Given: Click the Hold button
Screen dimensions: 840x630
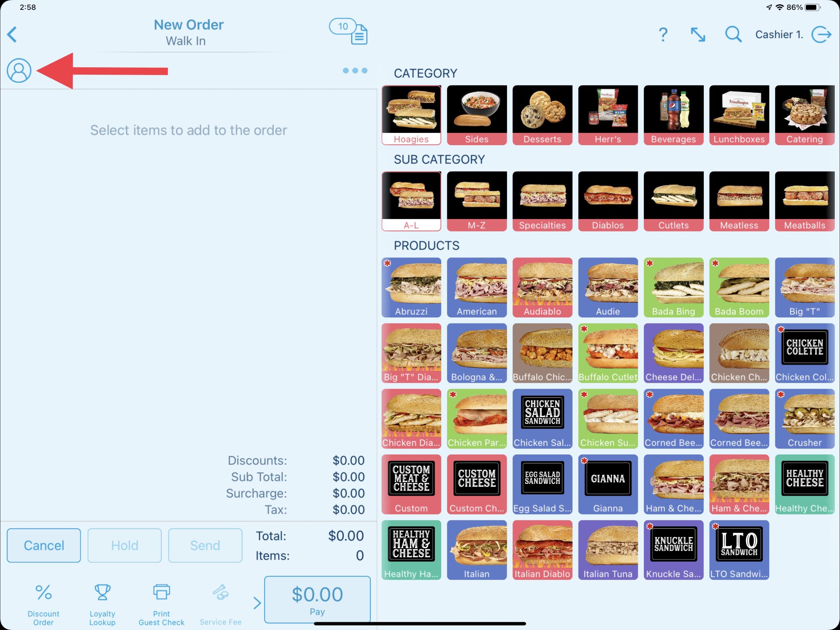Looking at the screenshot, I should [124, 545].
